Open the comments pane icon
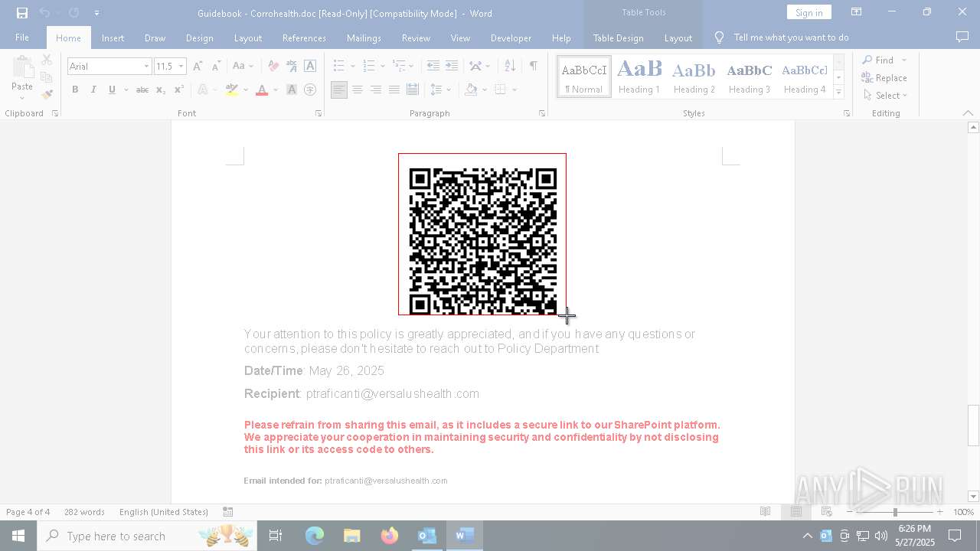The height and width of the screenshot is (551, 980). coord(962,37)
